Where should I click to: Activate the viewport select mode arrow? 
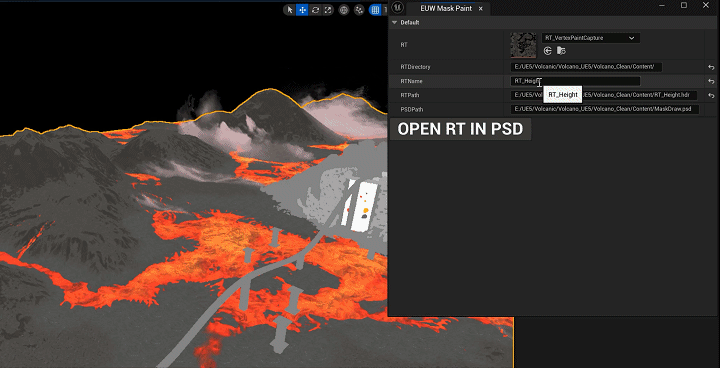click(x=289, y=10)
